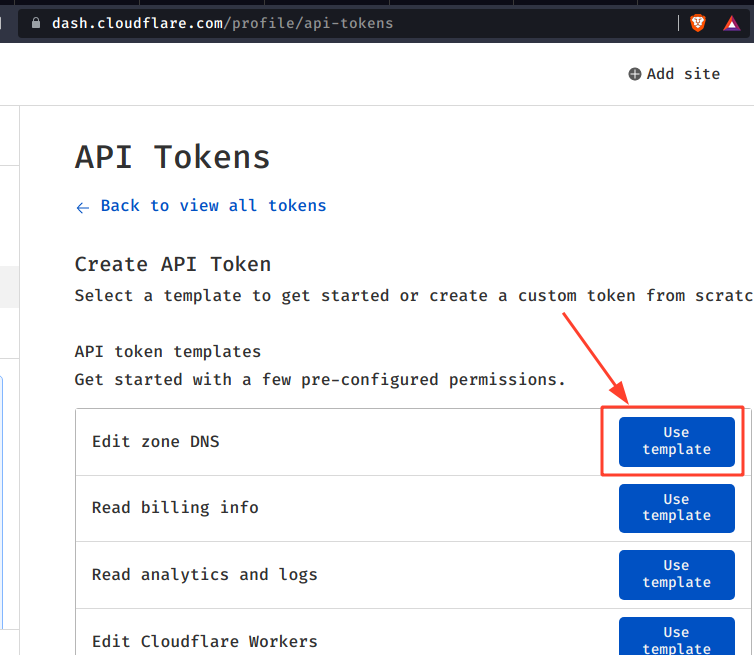The width and height of the screenshot is (754, 655).
Task: Click the highlighted gray item in left sidebar
Action: [x=9, y=286]
